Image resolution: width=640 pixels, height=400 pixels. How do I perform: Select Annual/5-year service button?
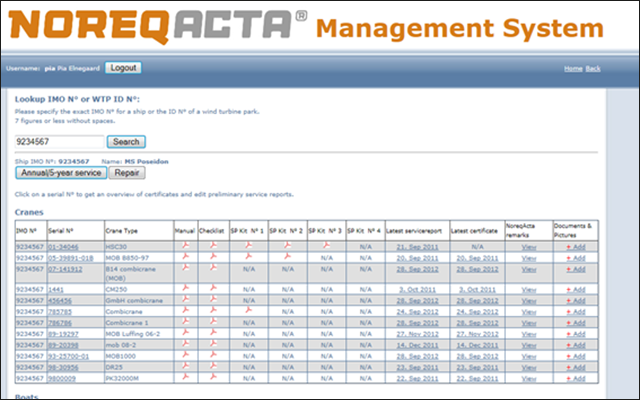click(x=61, y=173)
